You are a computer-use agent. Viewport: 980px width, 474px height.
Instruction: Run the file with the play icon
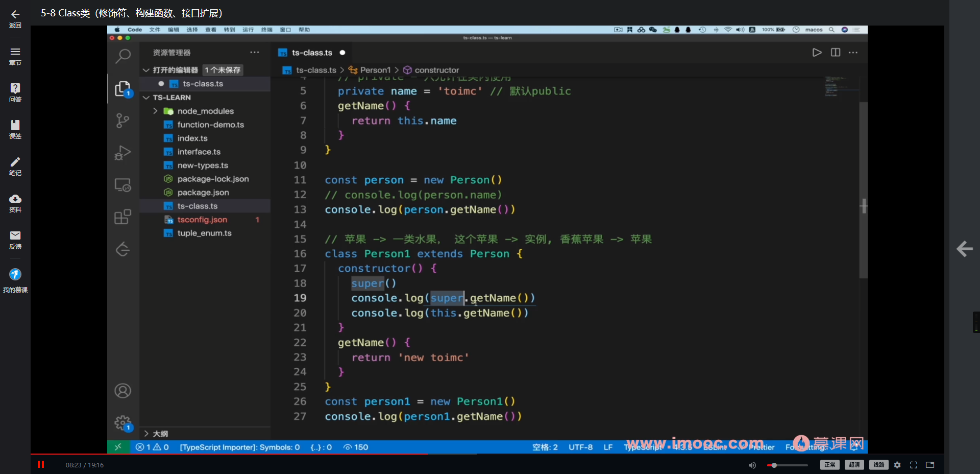point(817,53)
